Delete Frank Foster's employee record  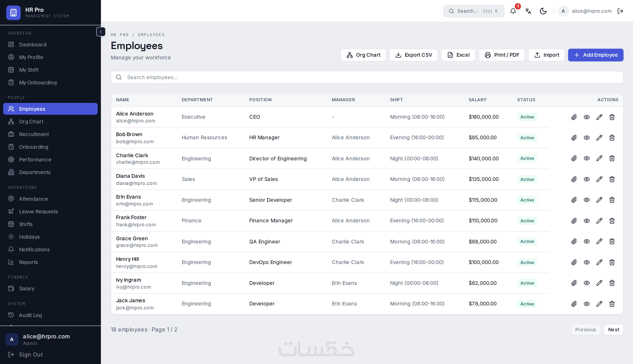tap(612, 221)
